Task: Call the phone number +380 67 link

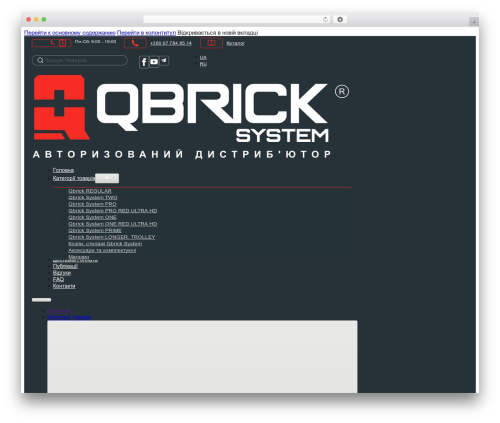Action: pyautogui.click(x=171, y=43)
